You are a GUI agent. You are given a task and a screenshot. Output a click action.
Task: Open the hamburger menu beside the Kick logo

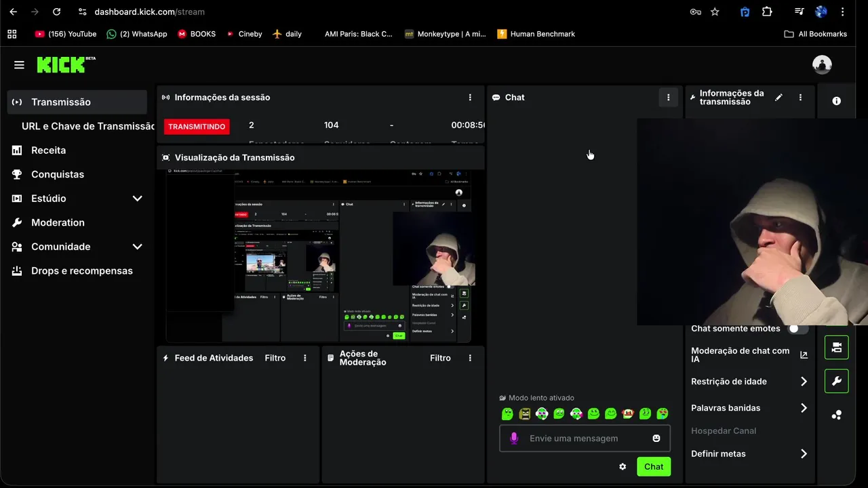click(19, 65)
